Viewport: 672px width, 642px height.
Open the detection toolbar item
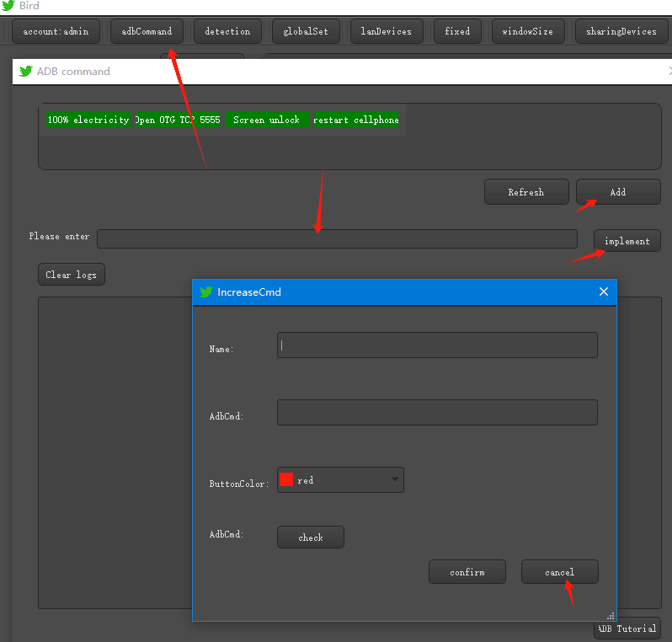point(227,31)
